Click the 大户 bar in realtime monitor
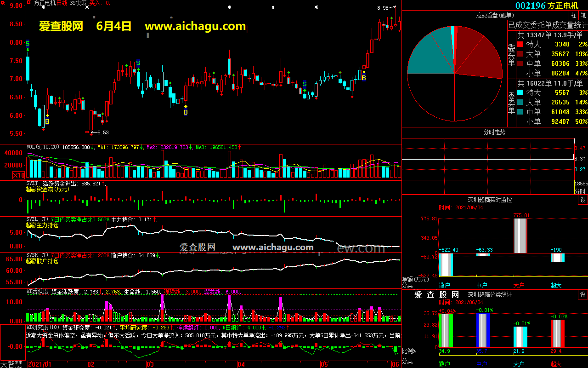This screenshot has height=368, width=588. 520,236
